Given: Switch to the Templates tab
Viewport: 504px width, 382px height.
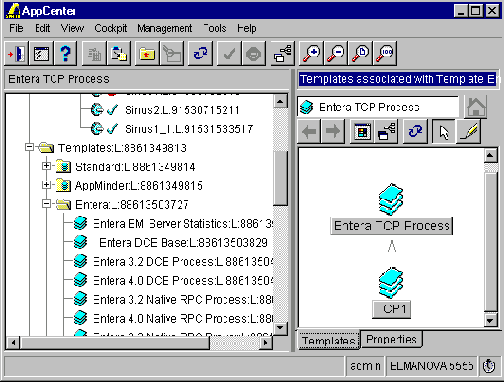Looking at the screenshot, I should (x=329, y=340).
